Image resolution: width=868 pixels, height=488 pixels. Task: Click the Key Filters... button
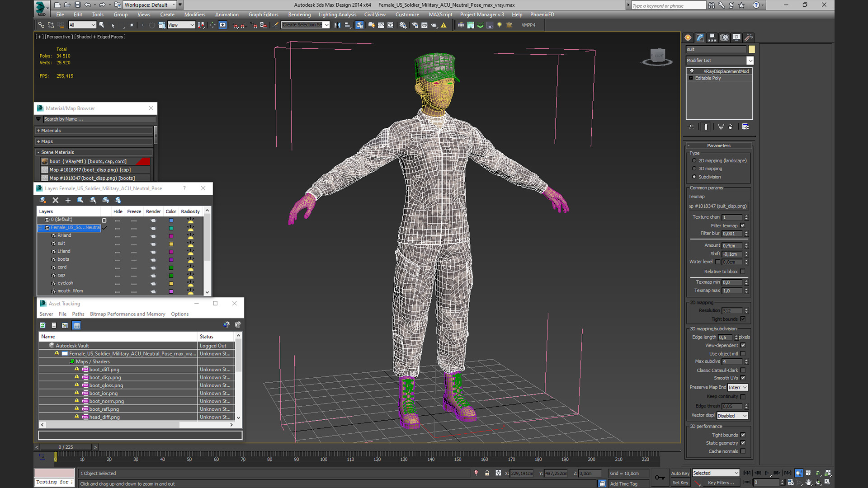(x=721, y=483)
